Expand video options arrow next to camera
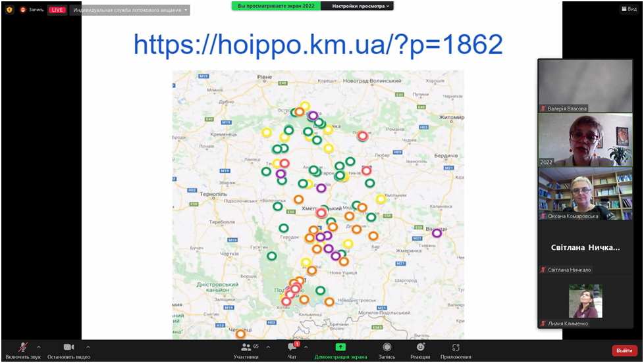Viewport: 644px width, 363px height. tap(88, 347)
